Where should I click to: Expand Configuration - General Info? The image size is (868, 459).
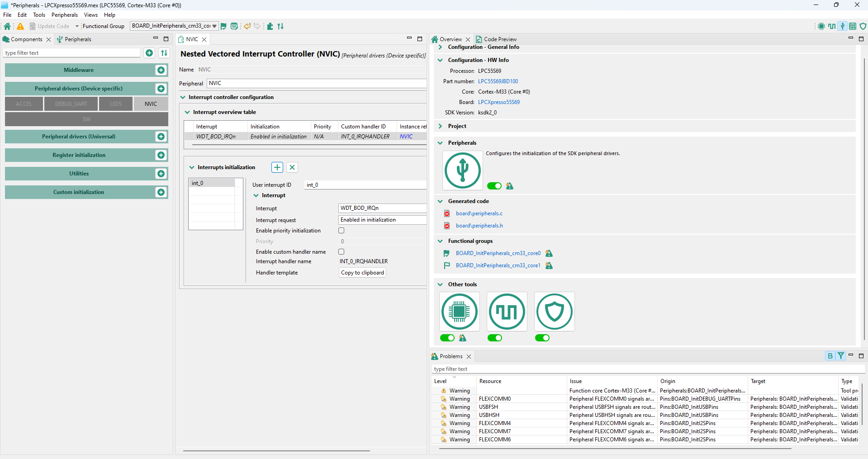(x=440, y=47)
